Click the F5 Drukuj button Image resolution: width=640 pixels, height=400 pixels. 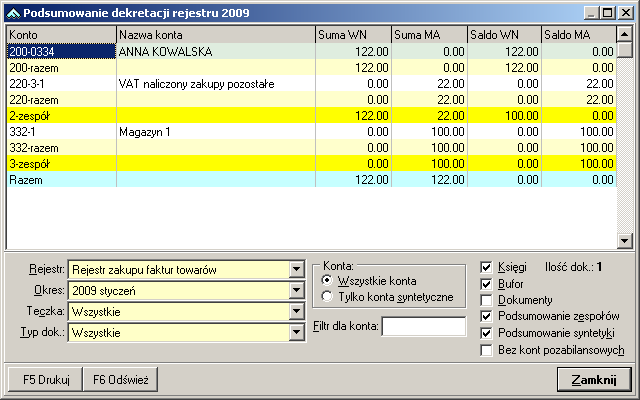pos(40,380)
